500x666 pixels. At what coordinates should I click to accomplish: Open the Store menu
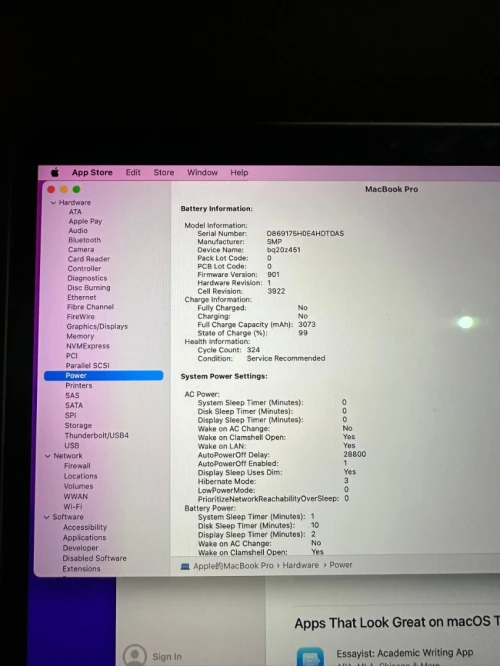pos(164,172)
